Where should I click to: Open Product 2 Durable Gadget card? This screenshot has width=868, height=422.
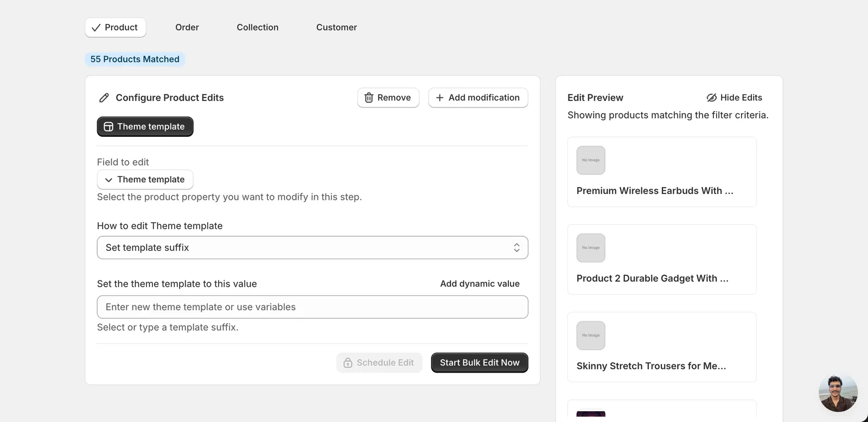pyautogui.click(x=662, y=260)
